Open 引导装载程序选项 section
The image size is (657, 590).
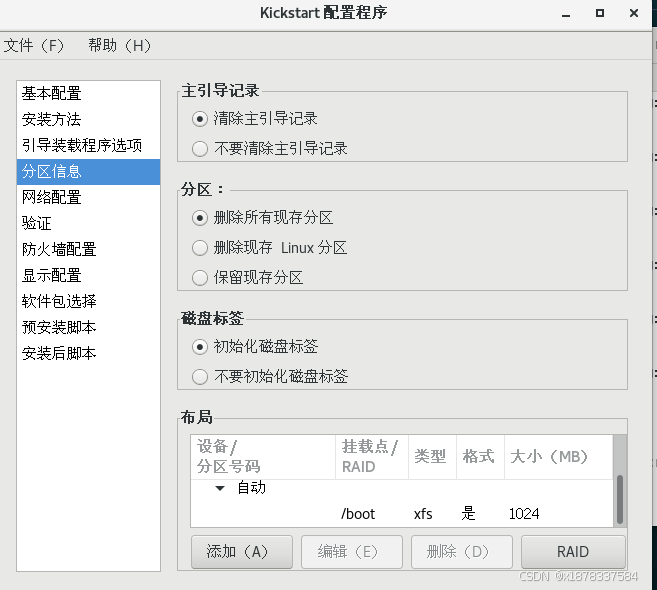[88, 145]
